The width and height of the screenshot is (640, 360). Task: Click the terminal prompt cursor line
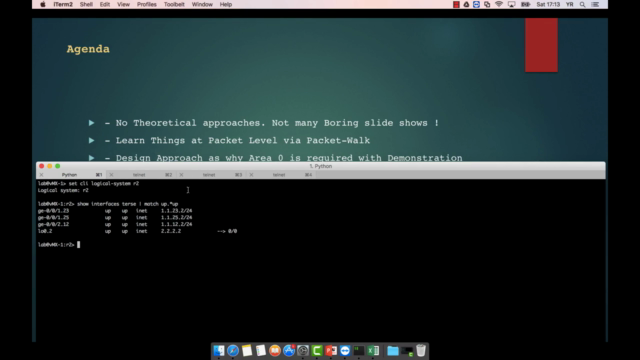[x=59, y=244]
